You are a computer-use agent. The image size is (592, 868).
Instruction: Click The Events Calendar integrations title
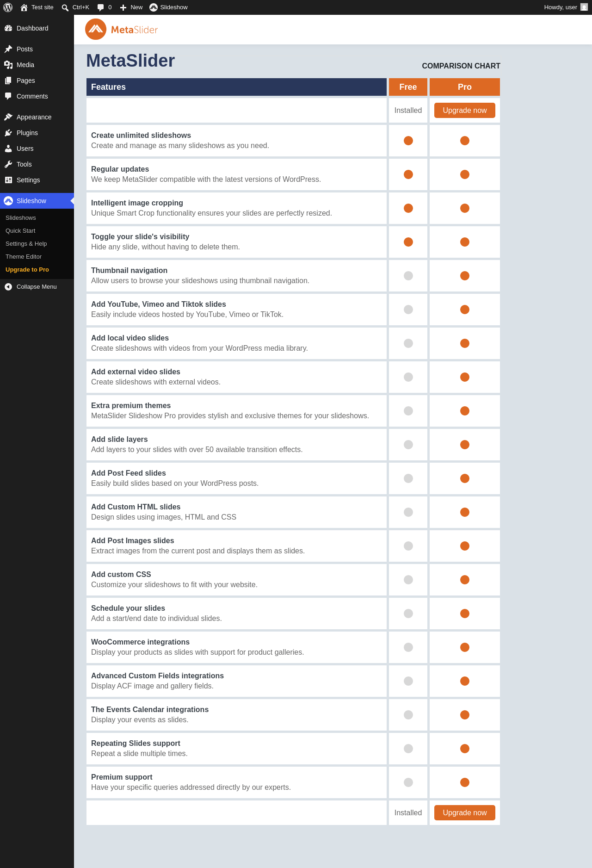tap(150, 710)
